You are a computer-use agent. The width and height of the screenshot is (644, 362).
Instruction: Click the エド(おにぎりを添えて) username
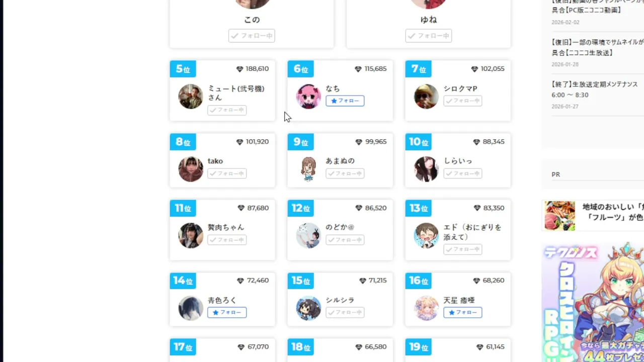click(x=472, y=232)
